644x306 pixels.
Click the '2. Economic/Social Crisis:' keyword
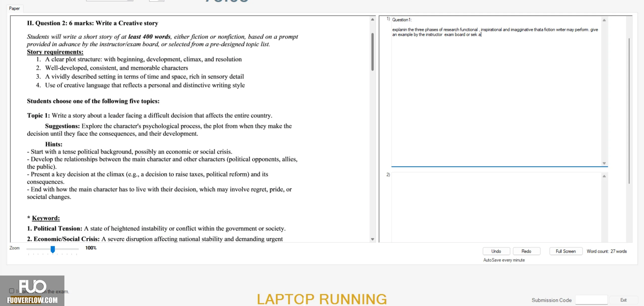[x=63, y=239]
